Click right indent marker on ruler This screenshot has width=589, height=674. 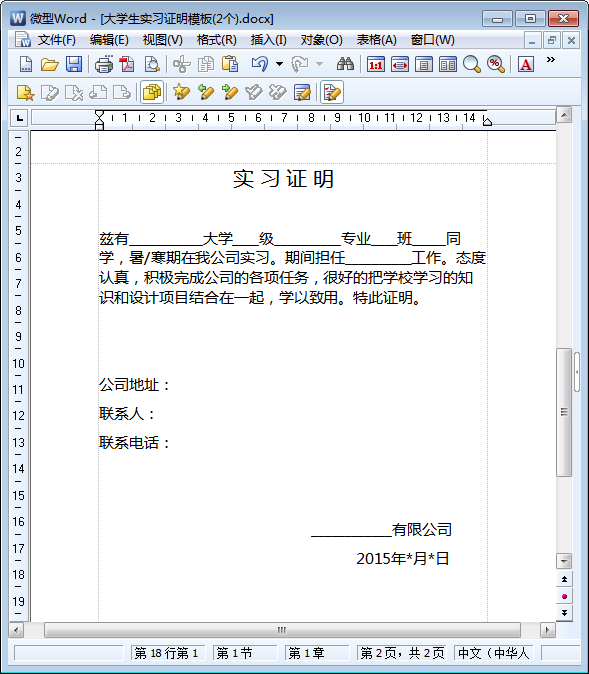(487, 122)
